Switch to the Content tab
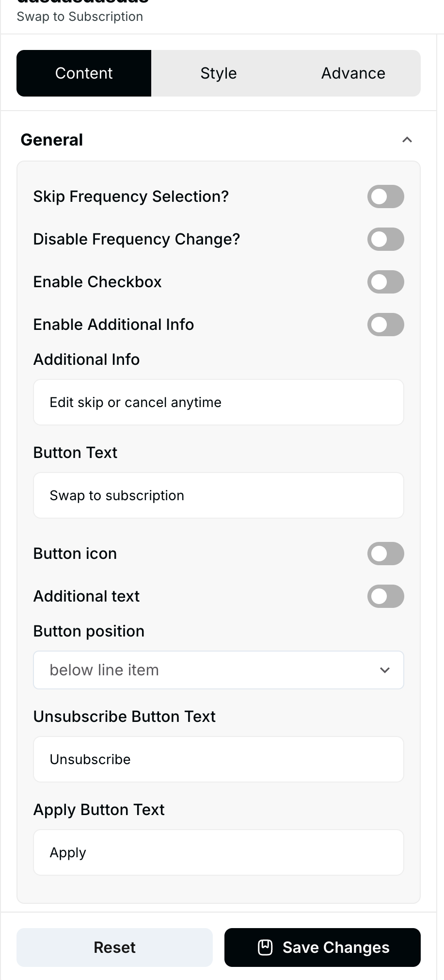The height and width of the screenshot is (980, 444). pyautogui.click(x=84, y=73)
